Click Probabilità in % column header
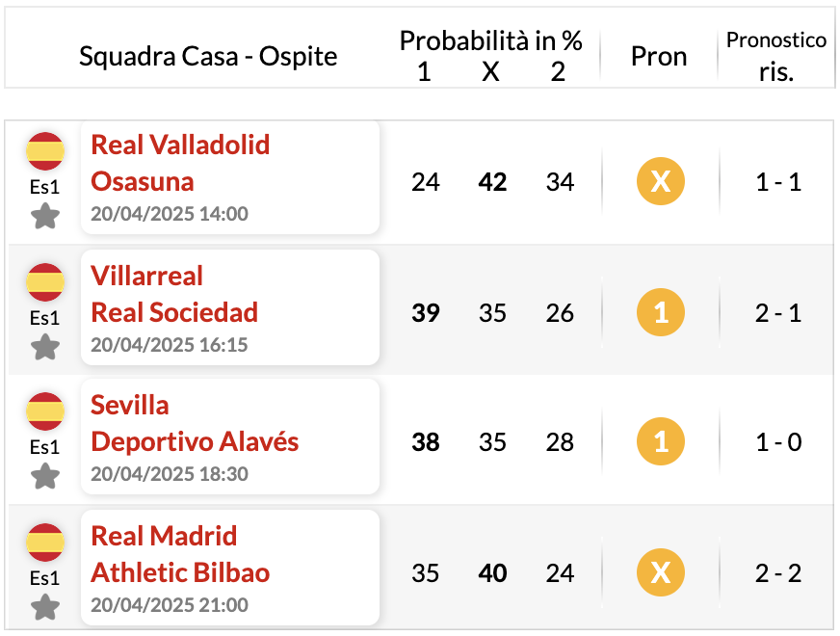Viewport: 840px width, 636px height. [490, 40]
